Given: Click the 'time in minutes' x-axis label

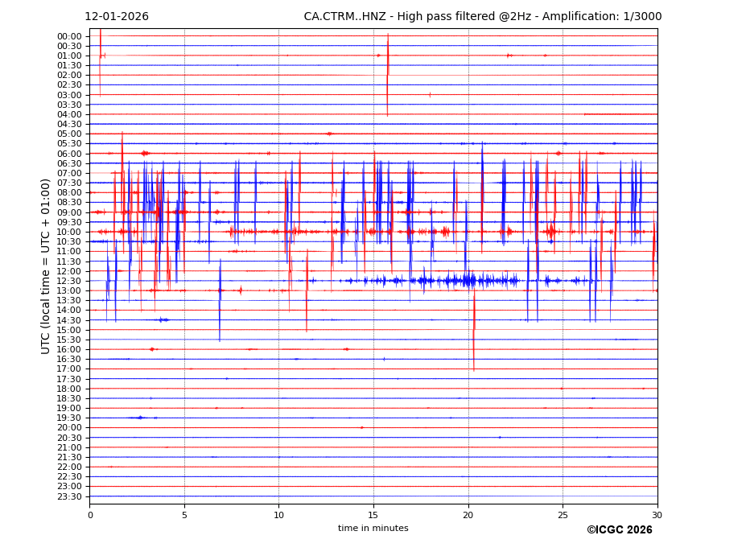Looking at the screenshot, I should (x=373, y=529).
